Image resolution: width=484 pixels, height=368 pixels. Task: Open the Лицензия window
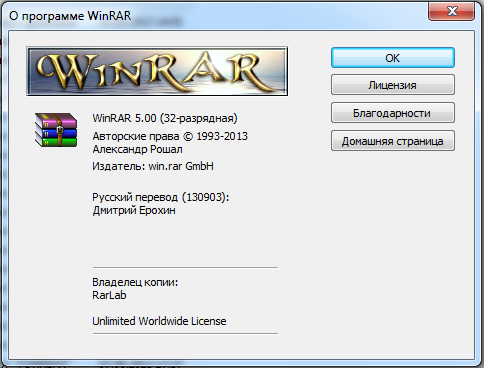[x=393, y=85]
